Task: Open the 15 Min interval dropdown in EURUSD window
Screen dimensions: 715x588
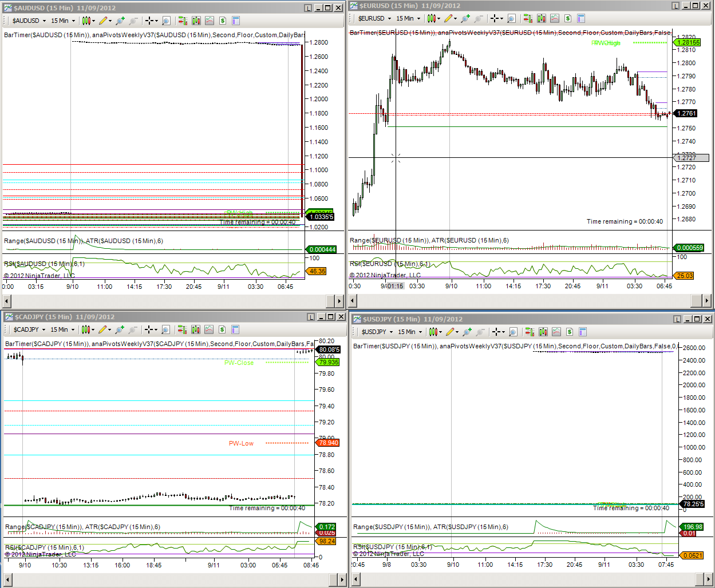Action: 409,18
